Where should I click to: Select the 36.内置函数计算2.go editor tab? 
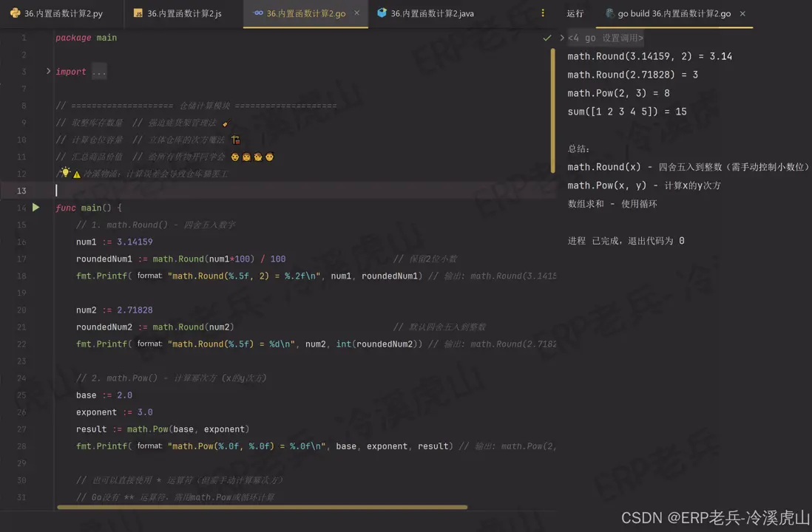coord(305,13)
